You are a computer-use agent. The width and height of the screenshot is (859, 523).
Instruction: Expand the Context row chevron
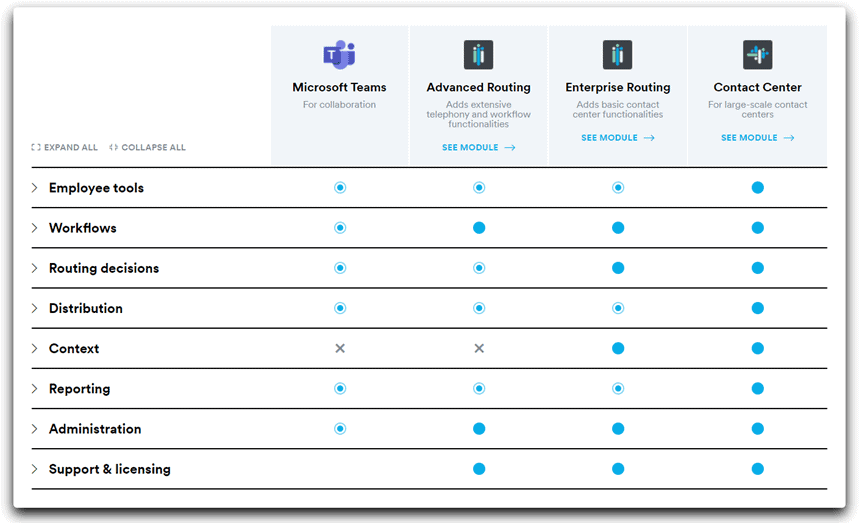(35, 348)
